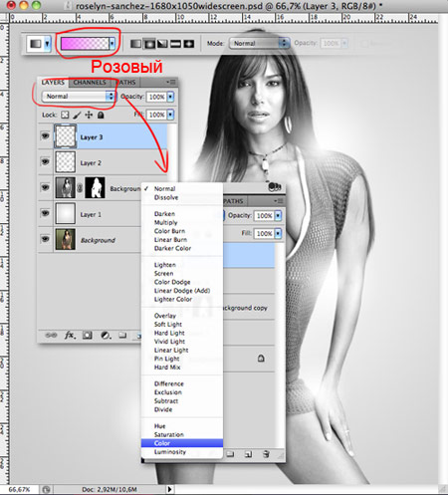Viewport: 448px width, 495px height.
Task: Toggle visibility of masked Background copy layer
Action: click(45, 187)
